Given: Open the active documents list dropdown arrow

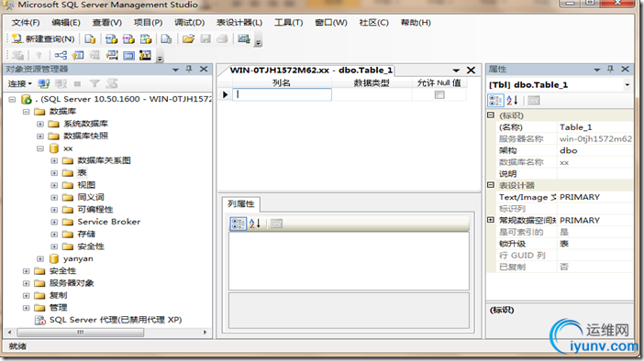Looking at the screenshot, I should [x=456, y=71].
